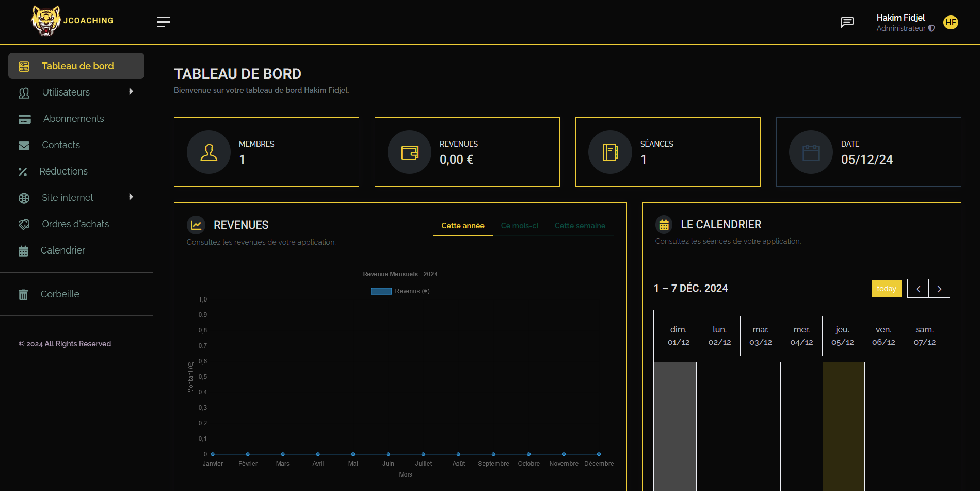Click the Revenues card wallet icon
Screen dimensions: 980x491
pos(409,152)
